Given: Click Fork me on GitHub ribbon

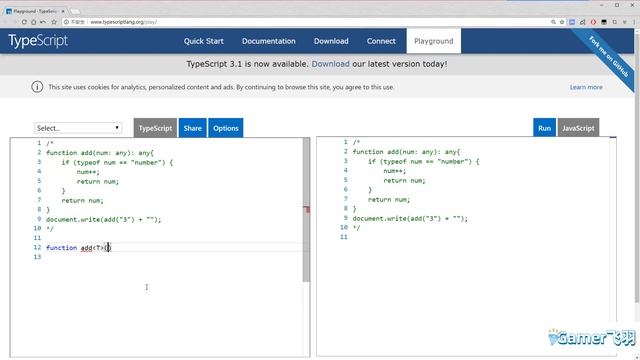Looking at the screenshot, I should pyautogui.click(x=608, y=57).
